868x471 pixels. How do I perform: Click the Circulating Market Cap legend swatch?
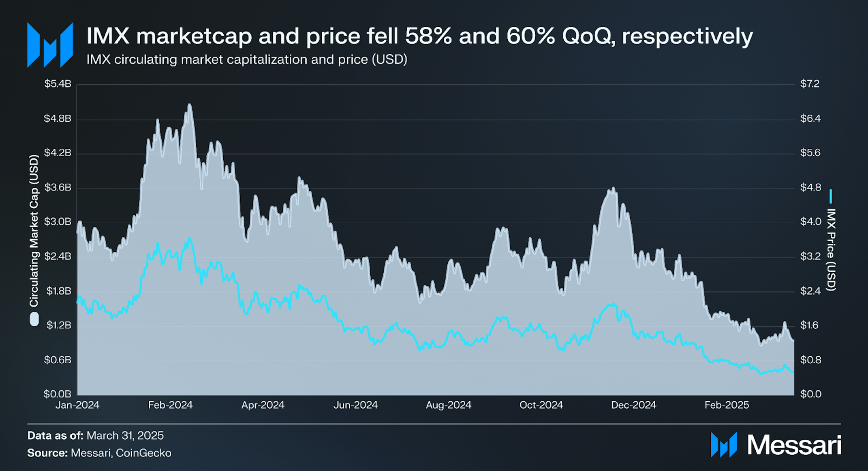point(34,319)
